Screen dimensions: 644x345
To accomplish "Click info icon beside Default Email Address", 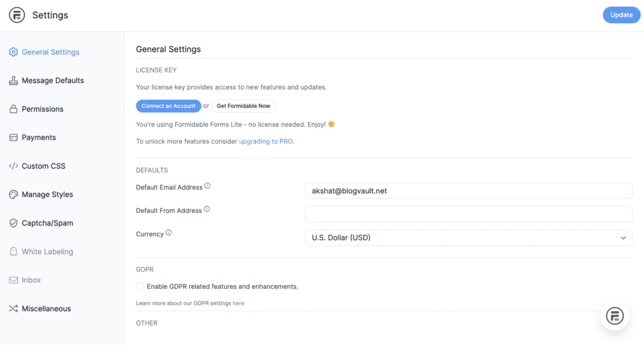I will click(208, 186).
